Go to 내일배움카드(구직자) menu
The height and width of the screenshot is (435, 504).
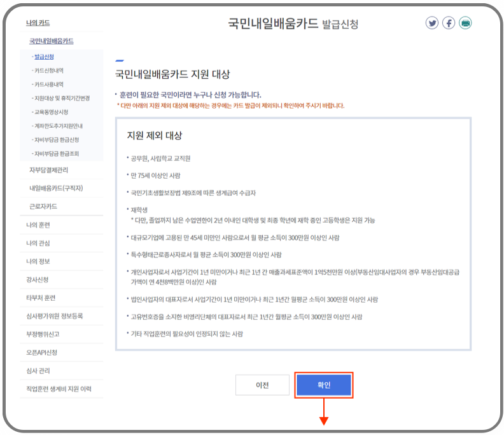[x=56, y=188]
